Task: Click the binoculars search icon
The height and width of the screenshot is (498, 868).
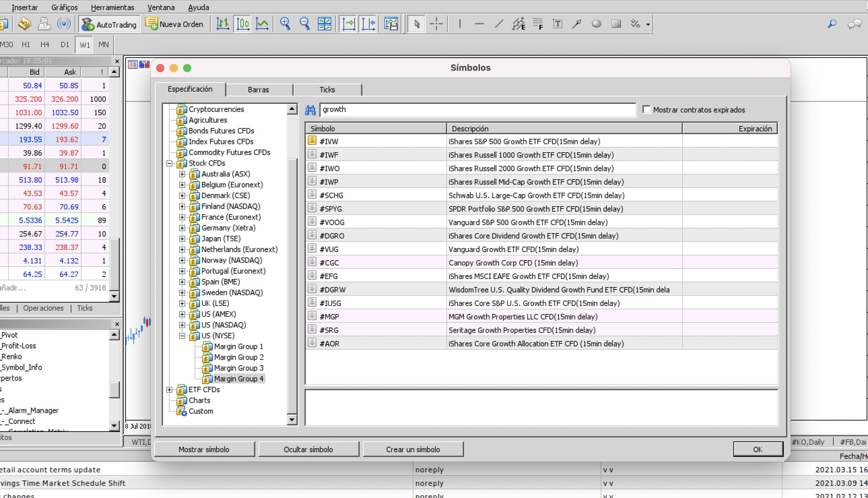Action: pos(310,110)
